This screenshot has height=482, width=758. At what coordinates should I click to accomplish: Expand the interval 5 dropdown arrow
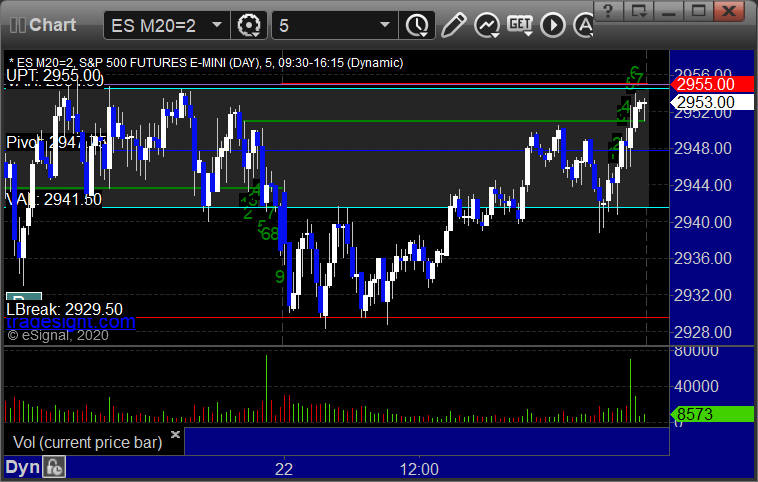point(385,25)
